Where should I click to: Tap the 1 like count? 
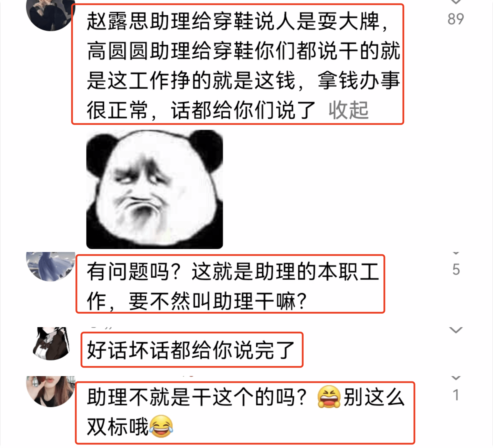tap(456, 395)
